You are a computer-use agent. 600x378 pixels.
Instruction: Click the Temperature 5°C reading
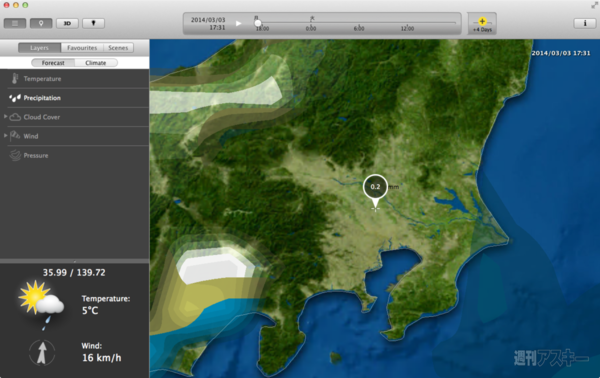106,305
